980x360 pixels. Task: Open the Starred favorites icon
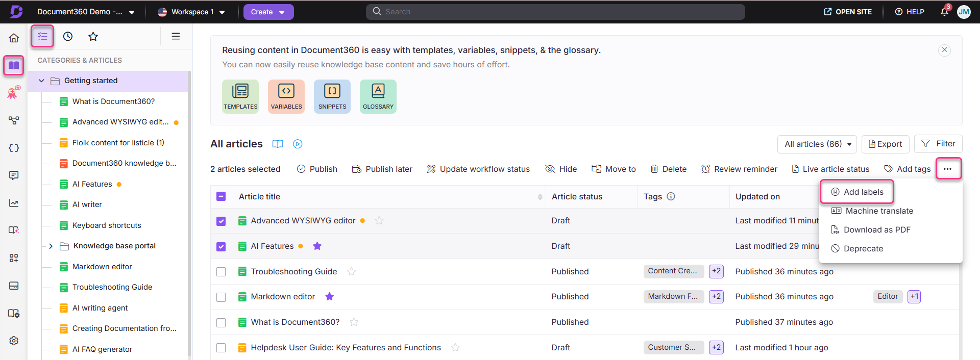(93, 36)
